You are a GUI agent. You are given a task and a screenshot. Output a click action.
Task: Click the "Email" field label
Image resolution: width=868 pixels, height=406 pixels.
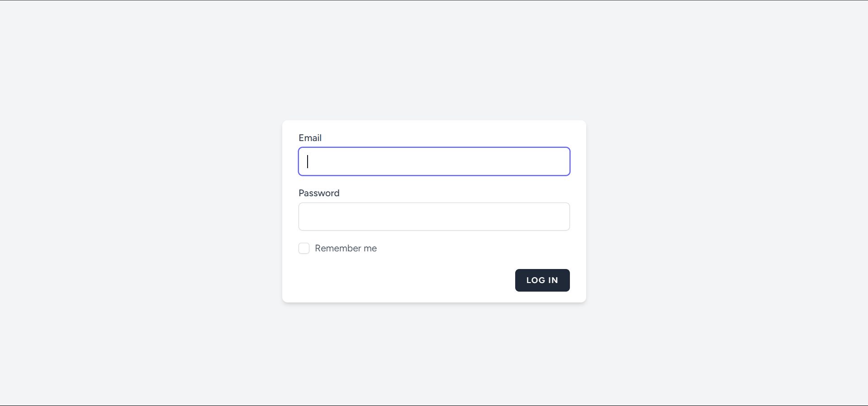point(310,138)
